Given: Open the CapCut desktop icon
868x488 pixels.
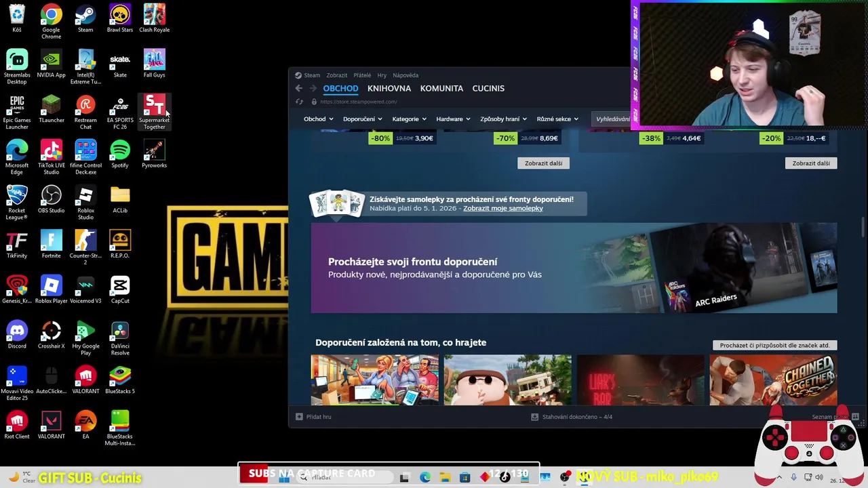Looking at the screenshot, I should pos(120,291).
